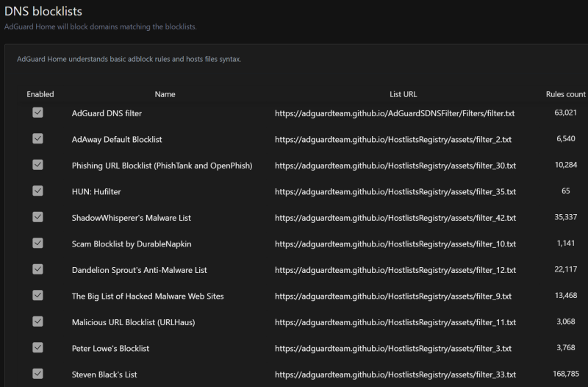Image resolution: width=588 pixels, height=387 pixels.
Task: Disable the AdAway Default Blocklist checkbox
Action: [x=37, y=139]
